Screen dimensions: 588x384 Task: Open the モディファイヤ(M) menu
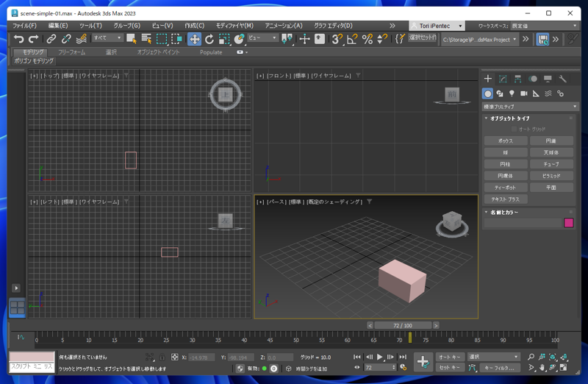(234, 26)
